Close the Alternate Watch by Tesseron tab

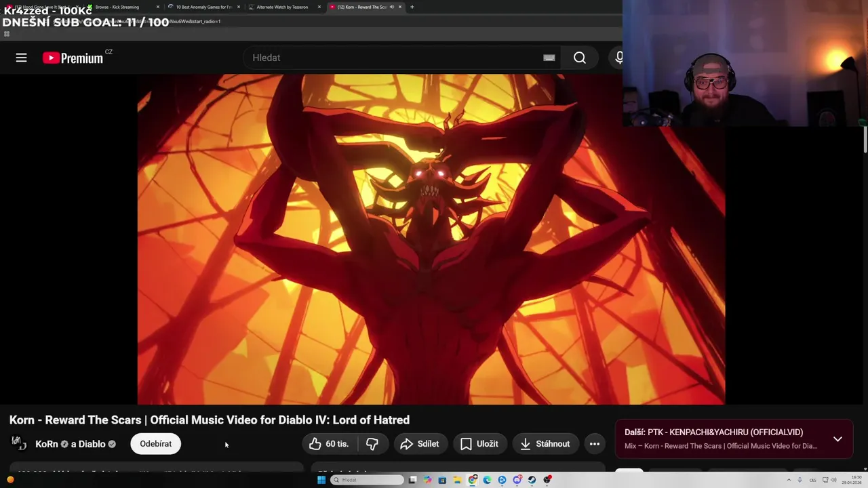coord(319,7)
